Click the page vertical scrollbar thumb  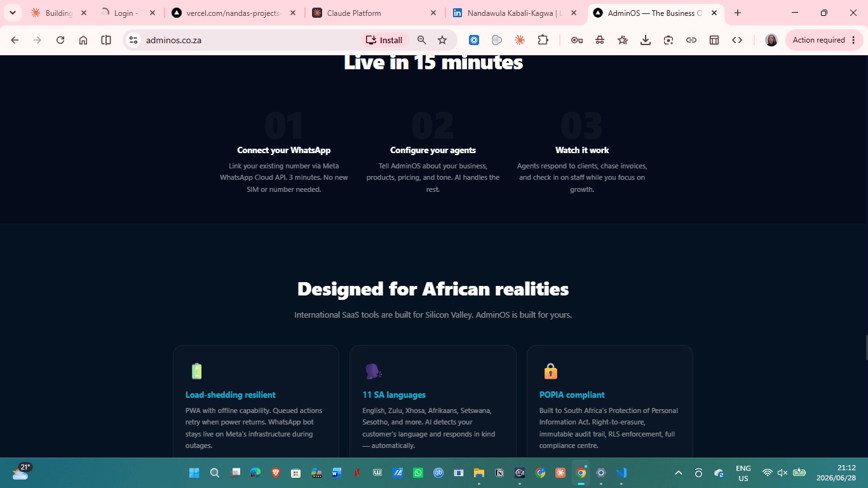865,348
